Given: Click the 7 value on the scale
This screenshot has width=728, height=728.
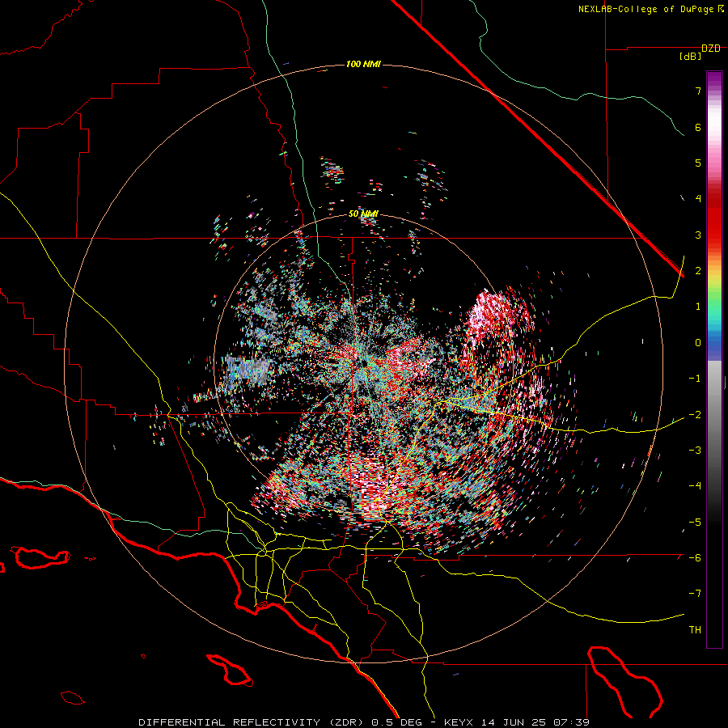Looking at the screenshot, I should [x=698, y=91].
